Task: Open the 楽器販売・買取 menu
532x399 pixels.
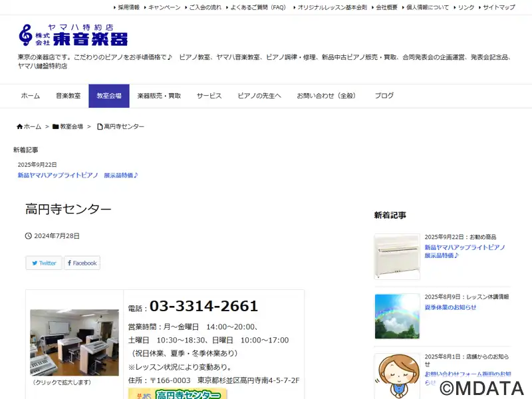Action: 159,96
